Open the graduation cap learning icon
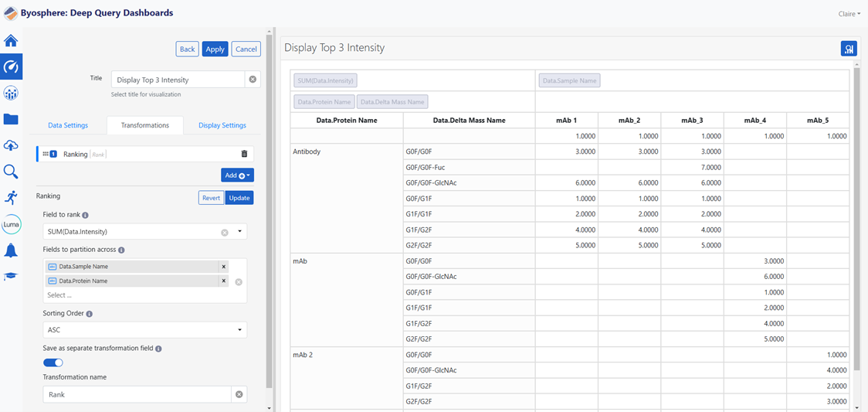868x412 pixels. [x=11, y=276]
